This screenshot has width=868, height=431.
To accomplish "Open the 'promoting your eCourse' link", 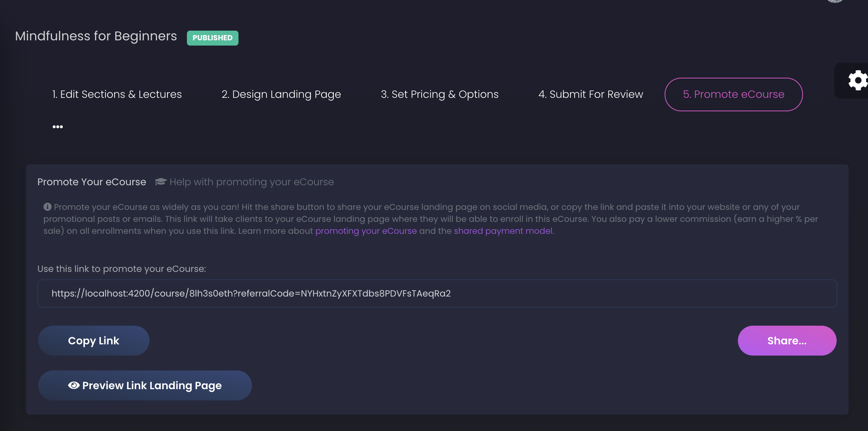I will 366,231.
